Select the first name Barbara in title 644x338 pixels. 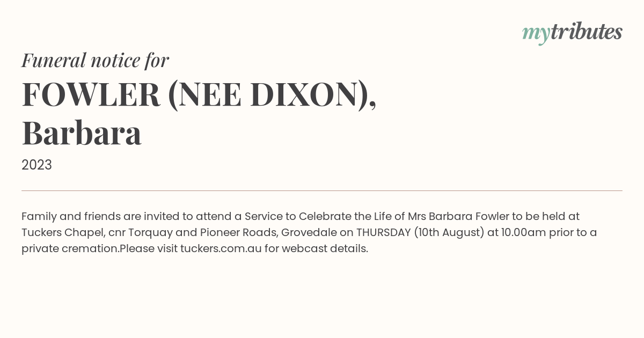coord(82,134)
